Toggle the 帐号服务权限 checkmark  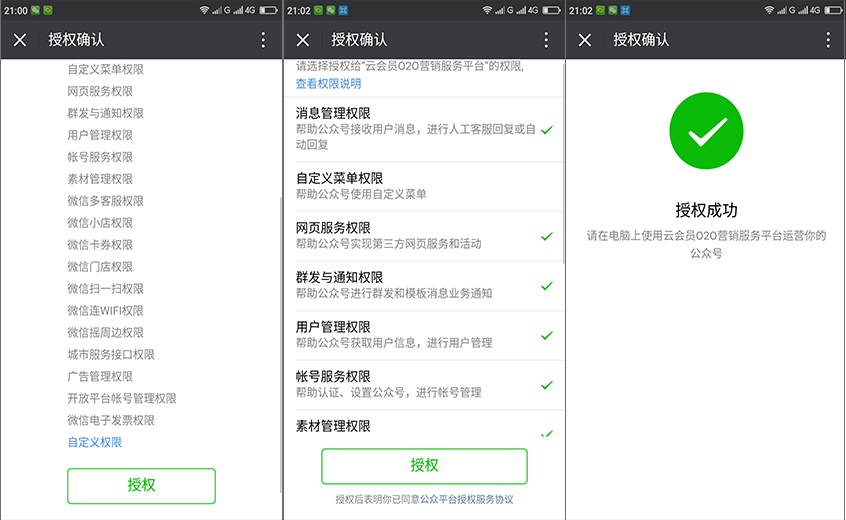tap(547, 385)
